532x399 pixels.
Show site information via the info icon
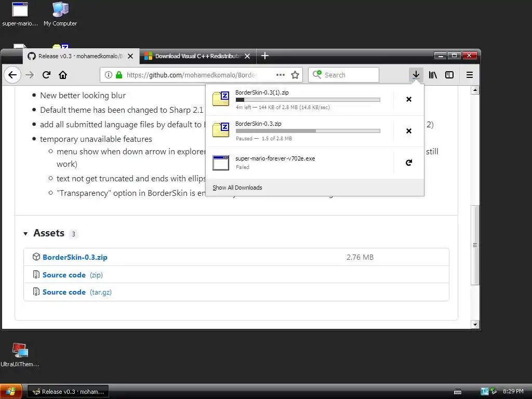[108, 75]
